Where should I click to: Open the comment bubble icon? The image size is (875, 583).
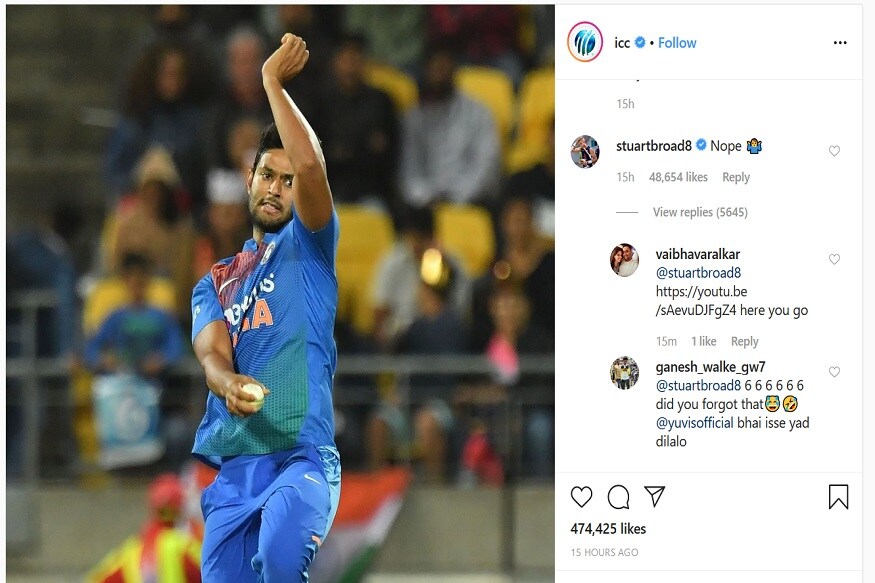(x=618, y=497)
